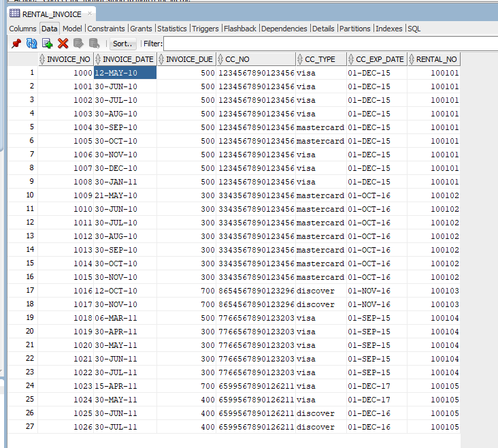Click the cell 30-MAY-11 in row 21
Image resolution: width=498 pixels, height=448 pixels.
pyautogui.click(x=125, y=345)
